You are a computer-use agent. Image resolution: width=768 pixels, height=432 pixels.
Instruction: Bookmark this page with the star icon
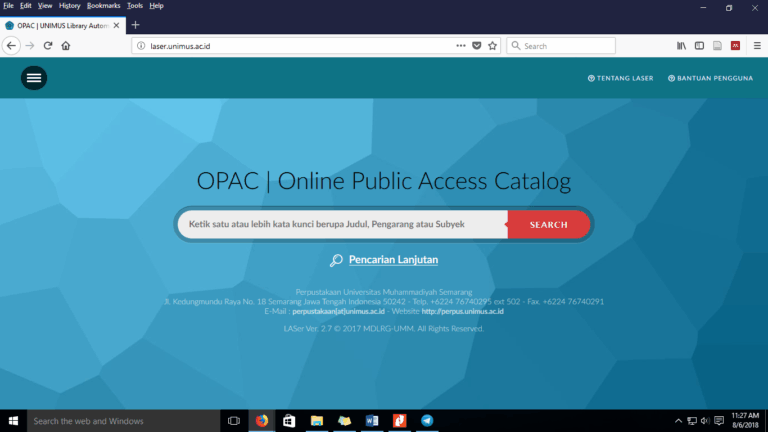click(x=493, y=46)
